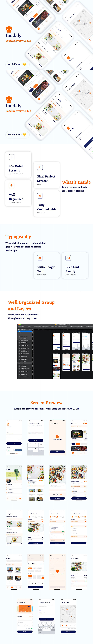
Task: Click the folder icon beside the CANCEL BUTTON layer
Action: (20, 342)
